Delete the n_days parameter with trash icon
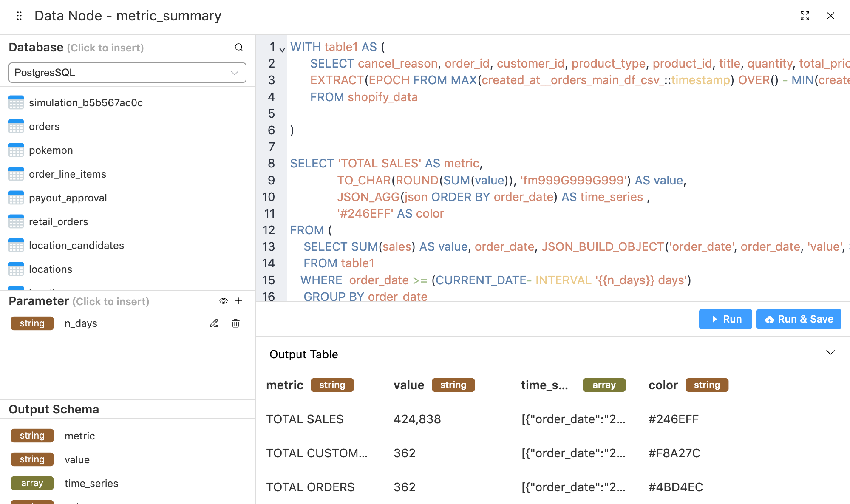The width and height of the screenshot is (850, 504). [235, 323]
